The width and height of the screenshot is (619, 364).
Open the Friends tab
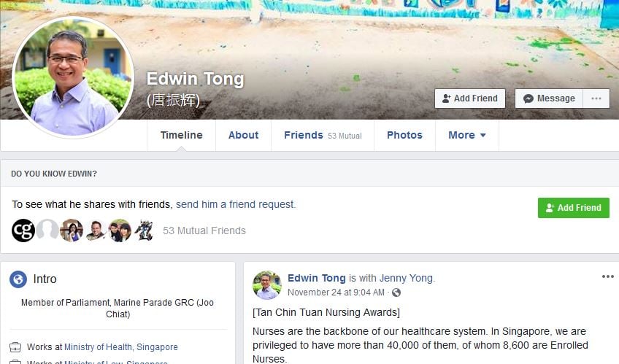(x=323, y=135)
